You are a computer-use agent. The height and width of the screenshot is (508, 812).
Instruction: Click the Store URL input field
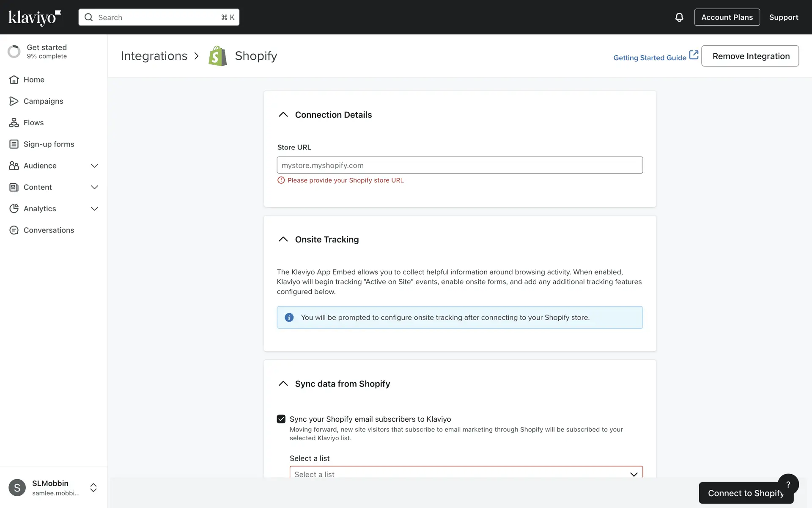click(460, 165)
